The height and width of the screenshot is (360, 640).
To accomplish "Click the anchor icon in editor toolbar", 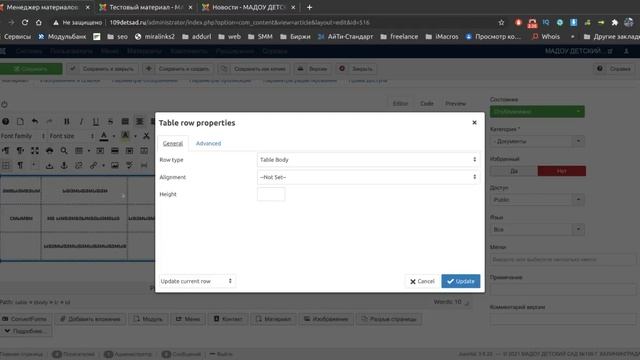I will pyautogui.click(x=64, y=165).
